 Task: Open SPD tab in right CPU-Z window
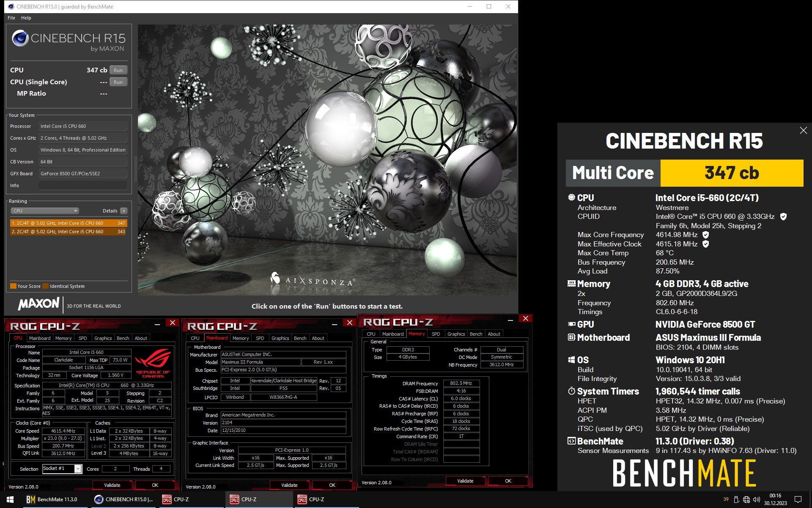point(436,334)
